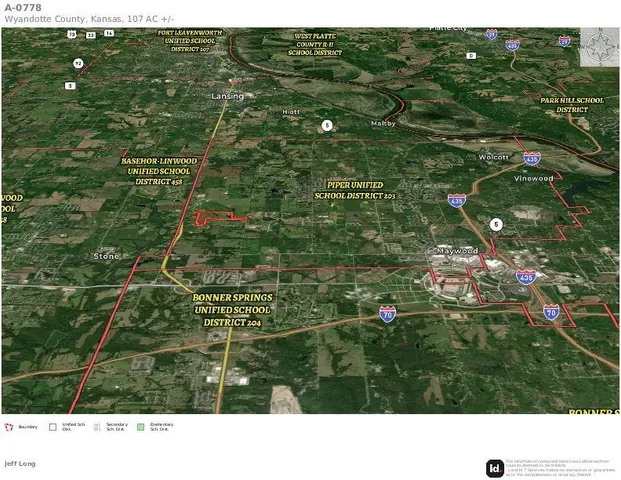The width and height of the screenshot is (621, 480).
Task: Click the Jeff Long name text
Action: point(19,463)
